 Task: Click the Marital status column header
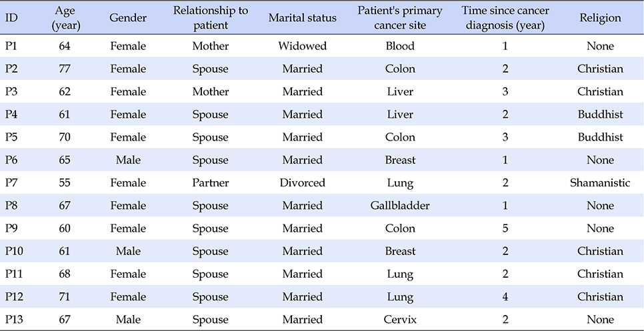click(302, 18)
